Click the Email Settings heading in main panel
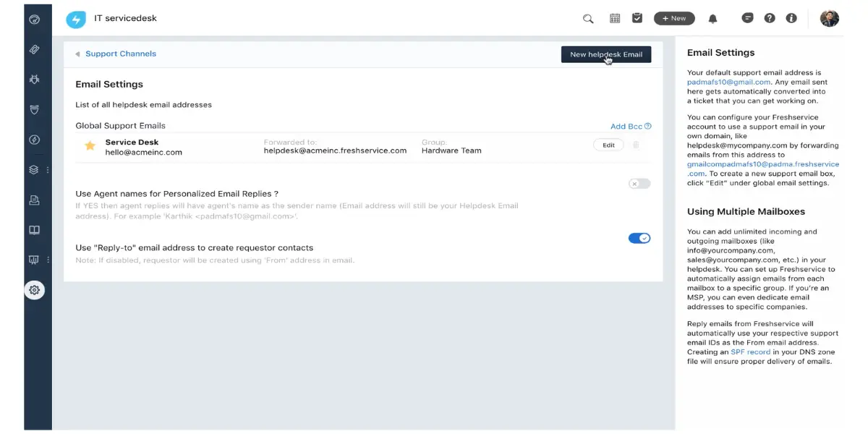Image resolution: width=868 pixels, height=434 pixels. pos(109,84)
